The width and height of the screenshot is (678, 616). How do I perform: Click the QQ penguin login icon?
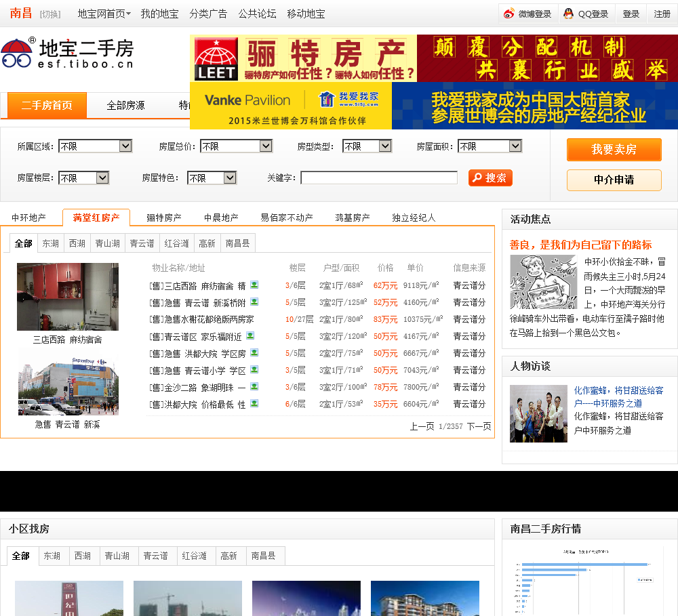569,14
